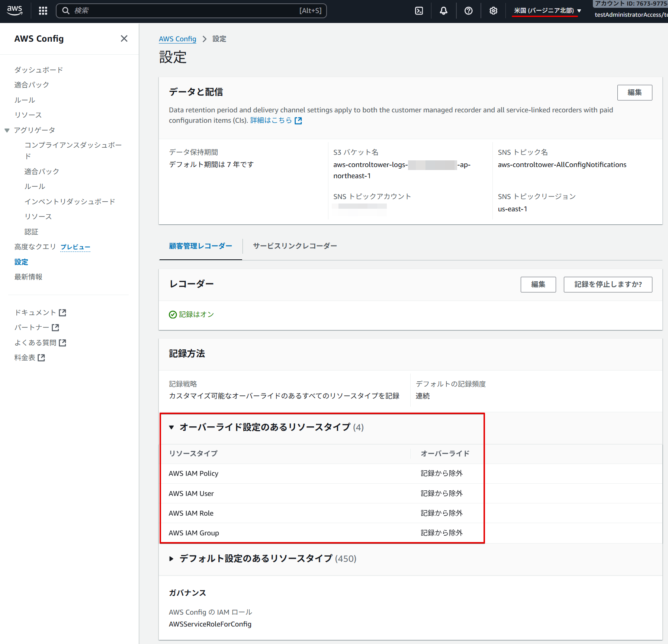Click the プレビュー label link
Image resolution: width=668 pixels, height=644 pixels.
(76, 247)
